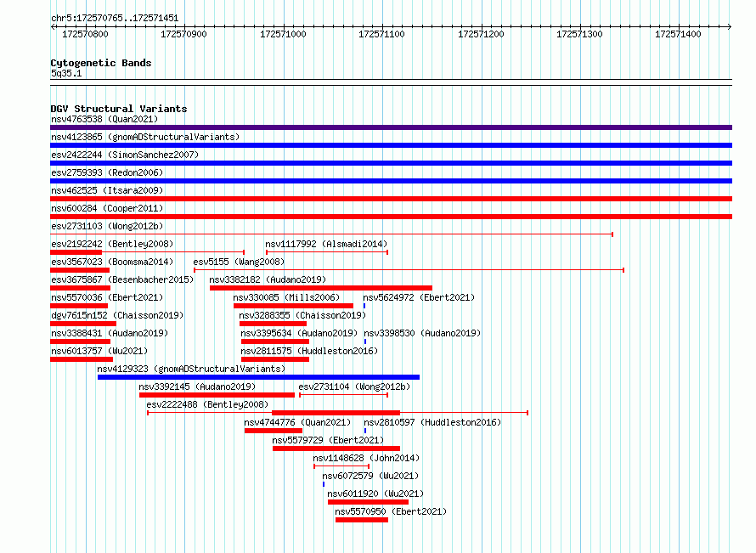Click the 172571100 ruler position label

[382, 34]
